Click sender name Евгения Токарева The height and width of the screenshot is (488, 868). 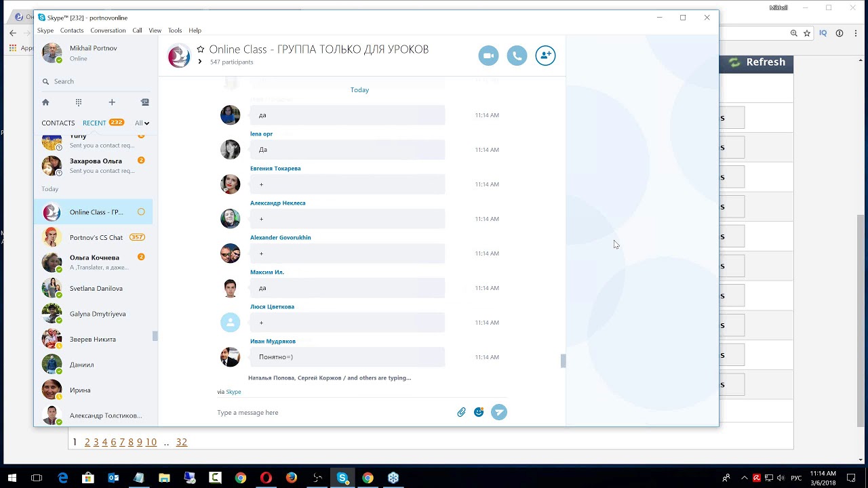click(x=275, y=168)
